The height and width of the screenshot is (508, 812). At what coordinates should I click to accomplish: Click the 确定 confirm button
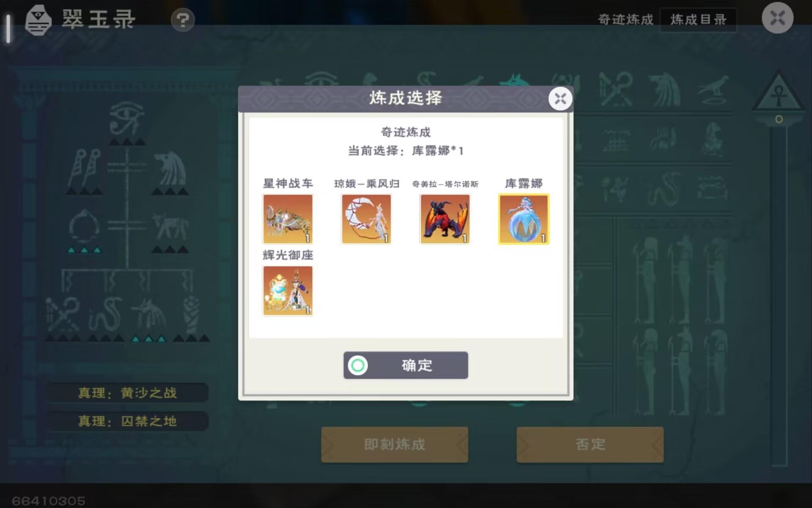pyautogui.click(x=406, y=365)
